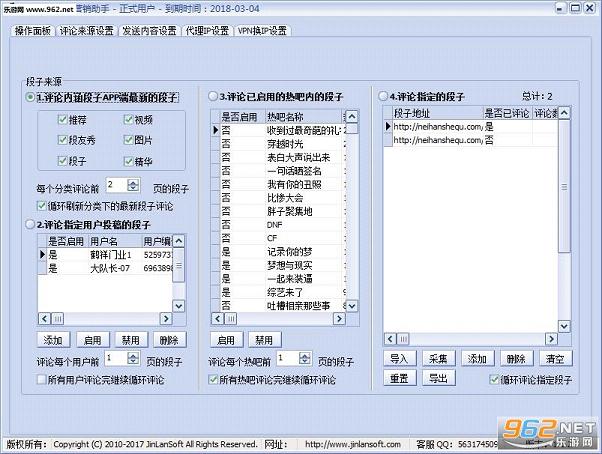Click 段子地址 list scroll down arrow
This screenshot has width=602, height=454.
564,327
